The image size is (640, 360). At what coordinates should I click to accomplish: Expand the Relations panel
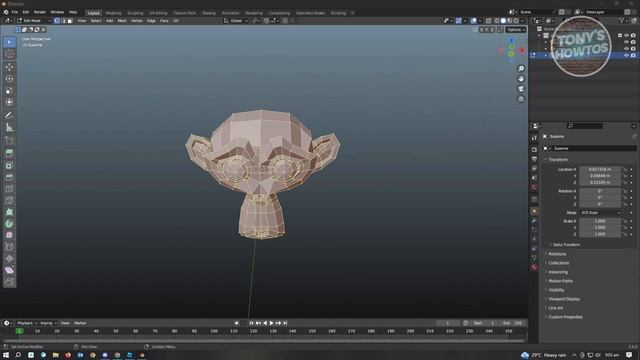(x=557, y=254)
